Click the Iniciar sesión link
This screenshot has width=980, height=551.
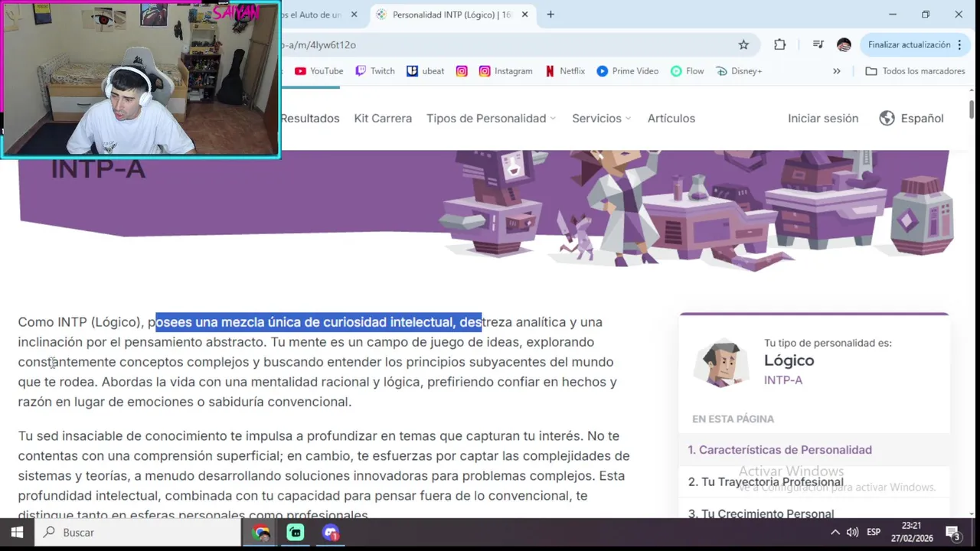(823, 119)
